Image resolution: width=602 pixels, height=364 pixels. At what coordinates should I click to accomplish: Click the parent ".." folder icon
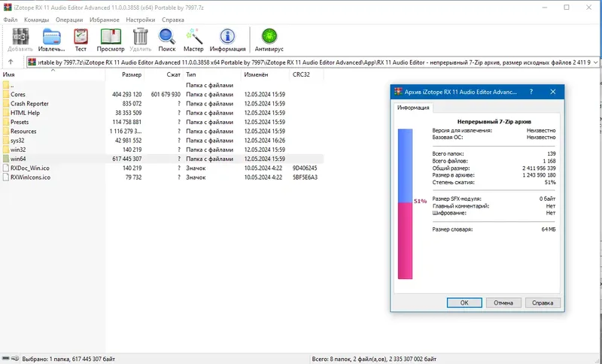click(x=6, y=85)
